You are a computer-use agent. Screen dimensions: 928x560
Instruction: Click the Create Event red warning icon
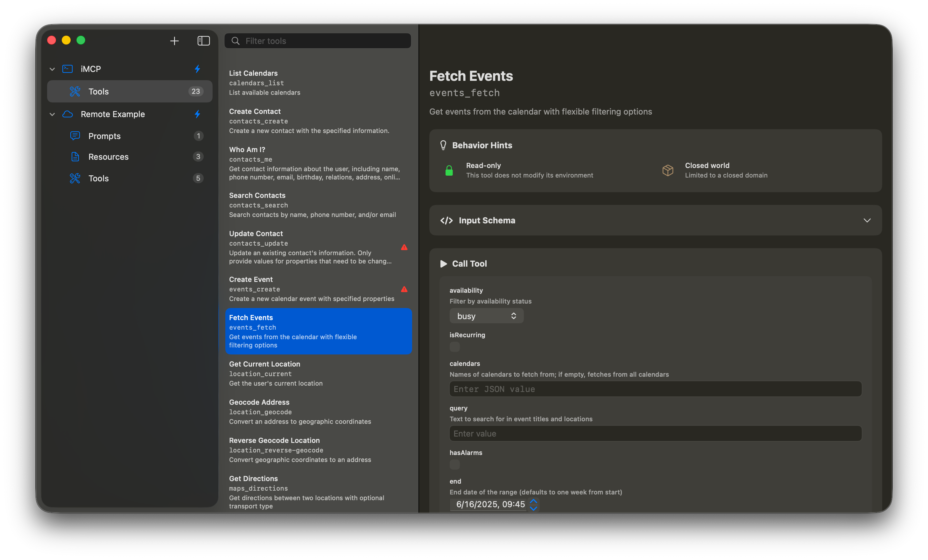404,289
